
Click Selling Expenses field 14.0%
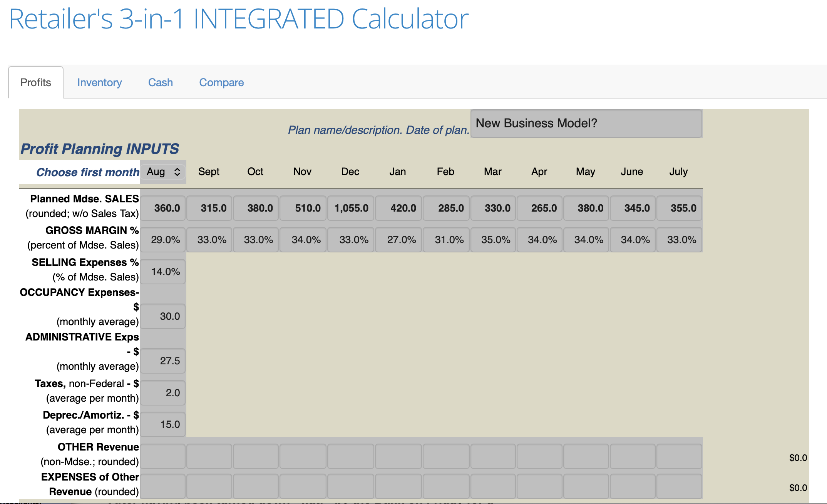point(163,272)
